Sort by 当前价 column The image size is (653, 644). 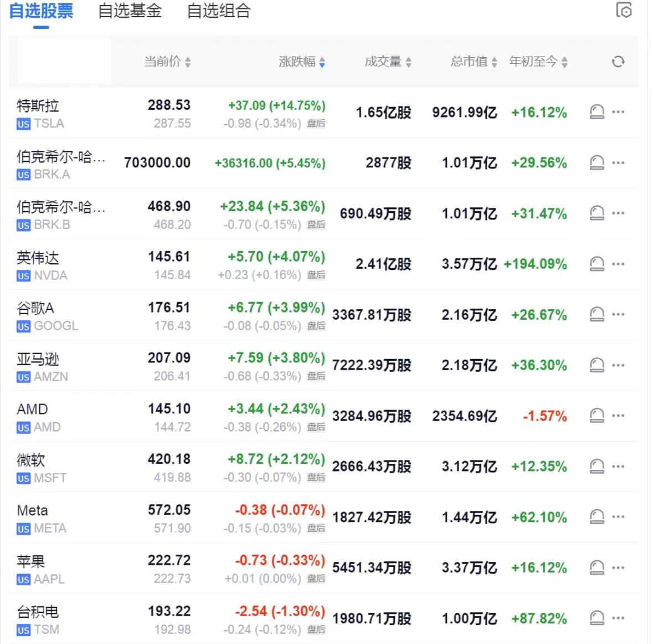(x=167, y=62)
